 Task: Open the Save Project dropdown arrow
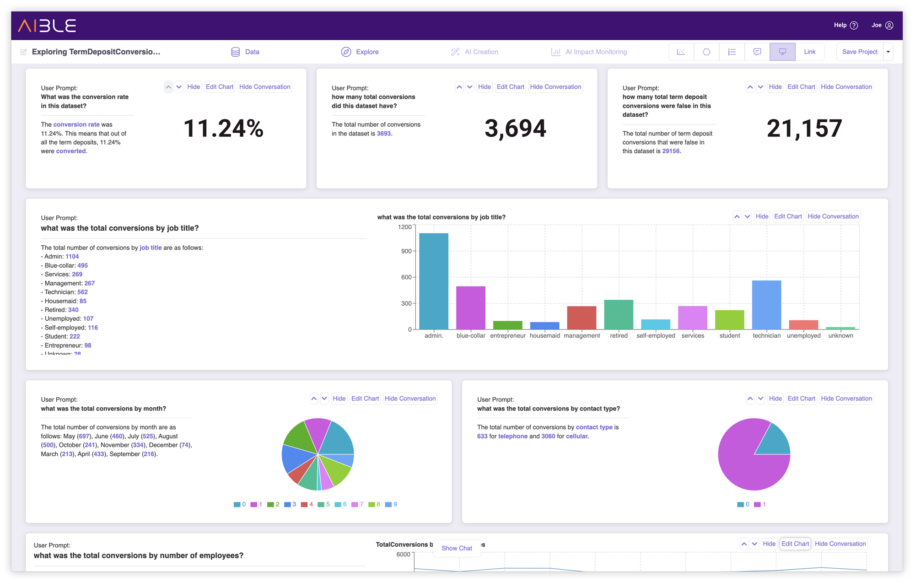click(888, 52)
